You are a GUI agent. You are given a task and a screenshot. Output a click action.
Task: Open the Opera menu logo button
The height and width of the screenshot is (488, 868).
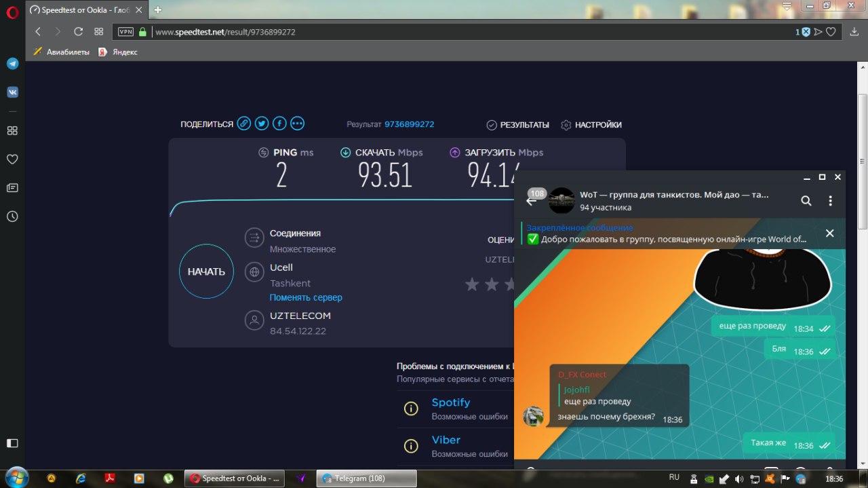pos(12,12)
